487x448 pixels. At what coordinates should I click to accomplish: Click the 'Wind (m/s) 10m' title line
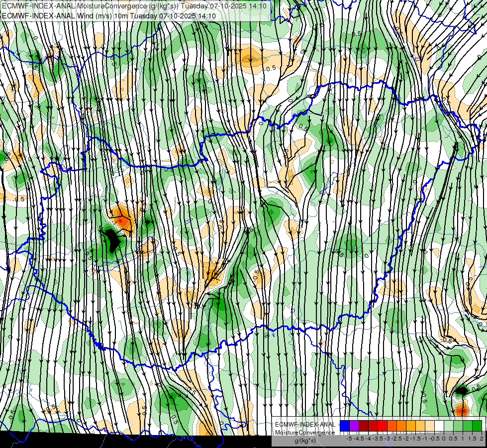[x=109, y=16]
